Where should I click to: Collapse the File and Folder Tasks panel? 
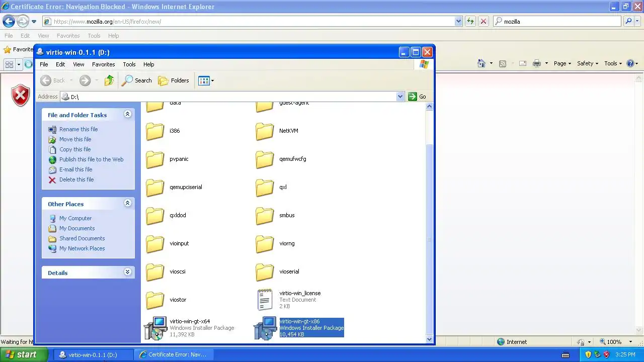127,114
